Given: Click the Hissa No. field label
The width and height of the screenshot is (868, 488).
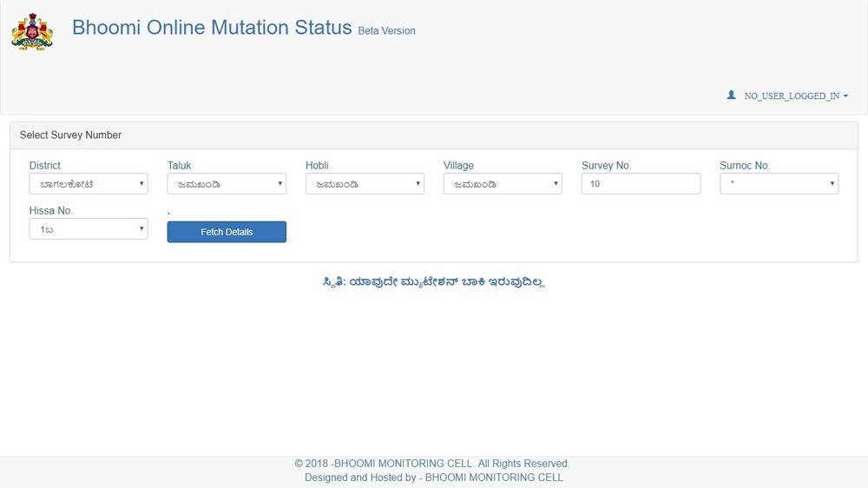Looking at the screenshot, I should coord(51,211).
